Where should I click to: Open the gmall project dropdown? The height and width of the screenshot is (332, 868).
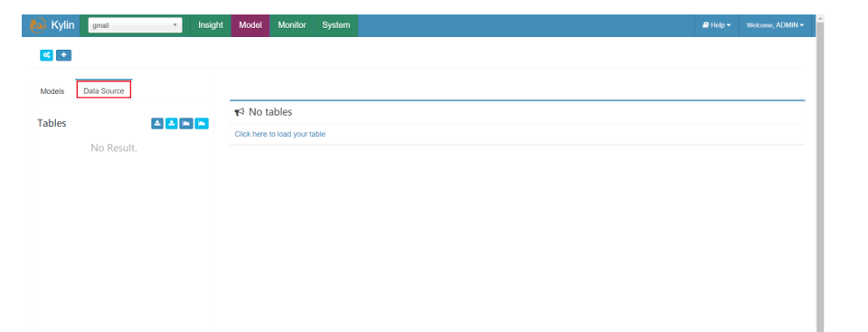pyautogui.click(x=135, y=25)
